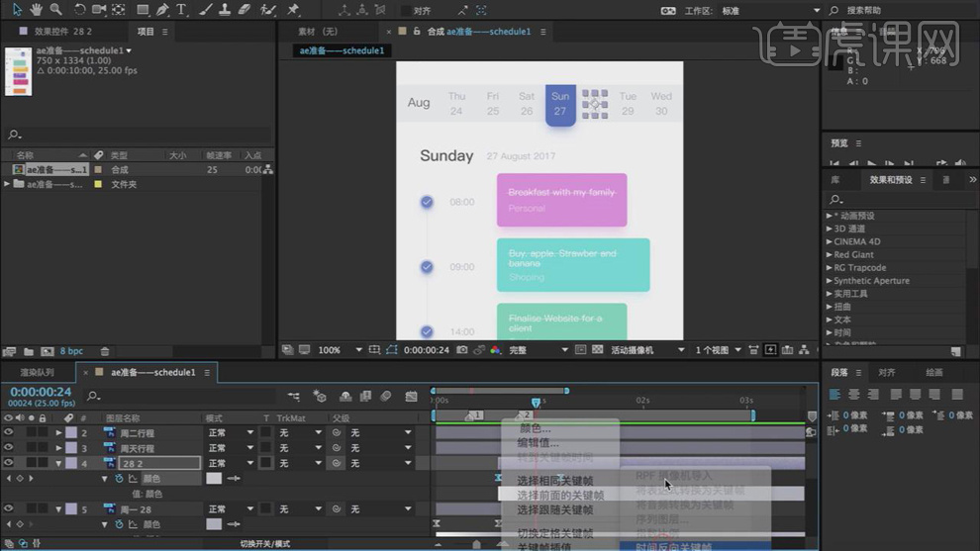The width and height of the screenshot is (980, 551).
Task: Toggle stopwatch for 28 2 颜色 property
Action: pyautogui.click(x=119, y=479)
